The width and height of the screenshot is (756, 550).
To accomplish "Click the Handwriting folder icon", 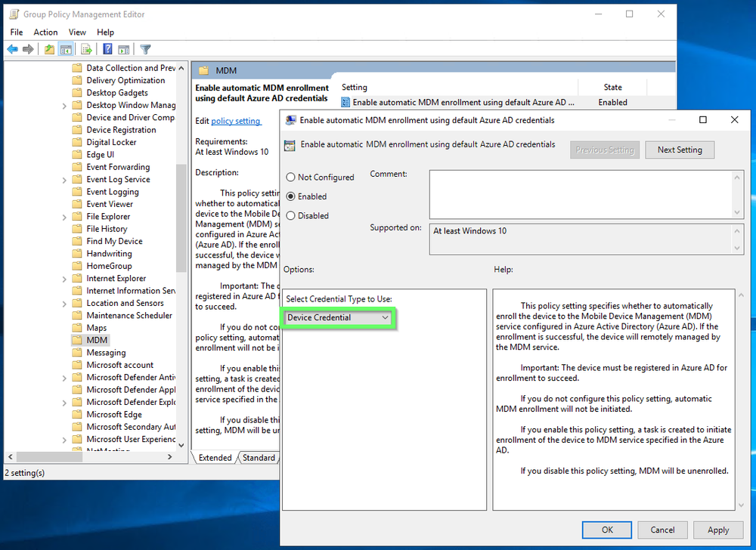I will (77, 253).
